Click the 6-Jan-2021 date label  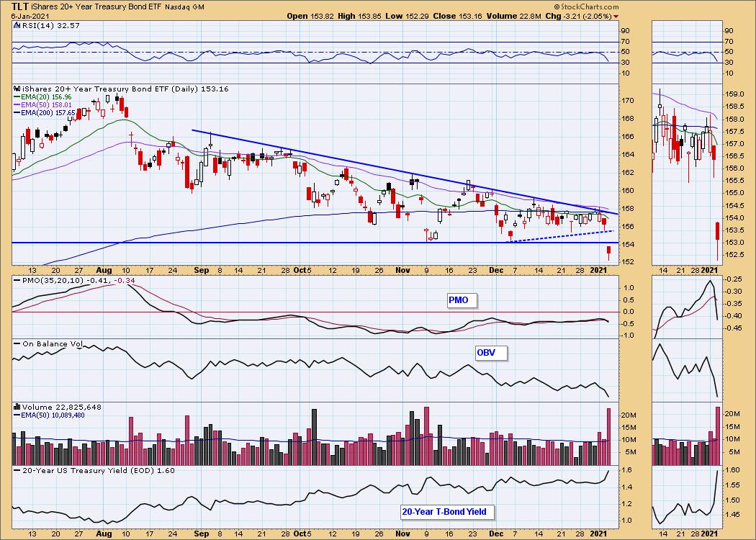29,16
